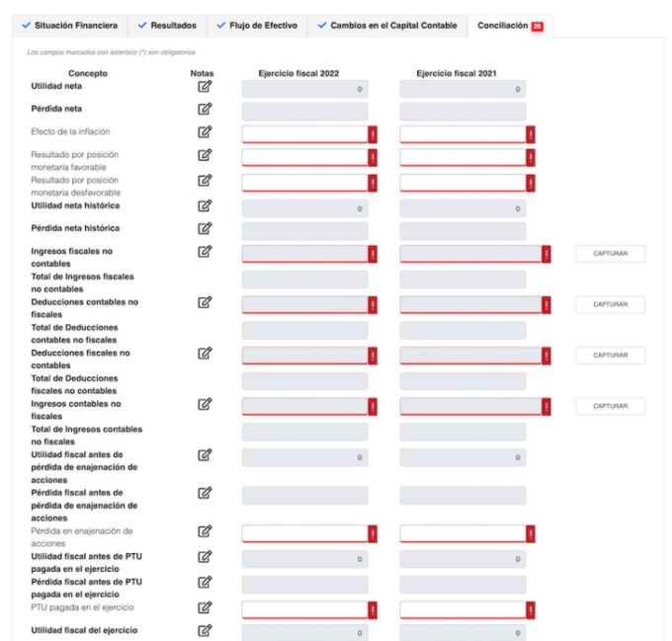Go to the Resultados tab

pos(167,25)
